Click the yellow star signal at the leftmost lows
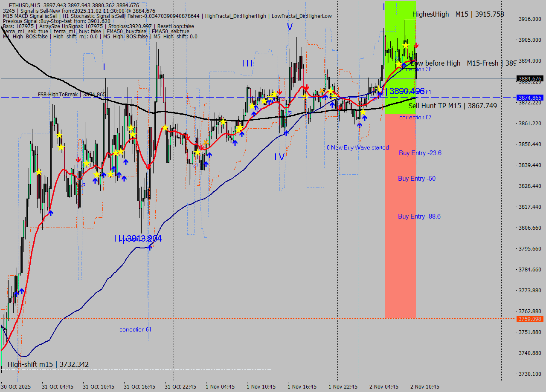546x392 pixels. 38,172
